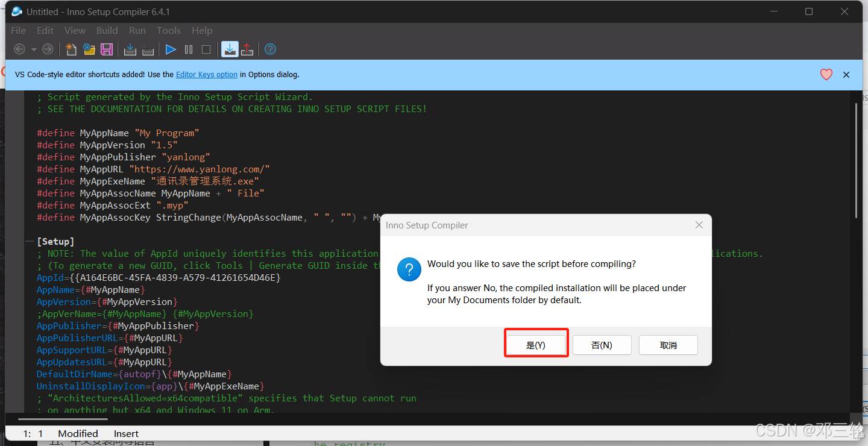
Task: Open the Build menu
Action: (107, 30)
